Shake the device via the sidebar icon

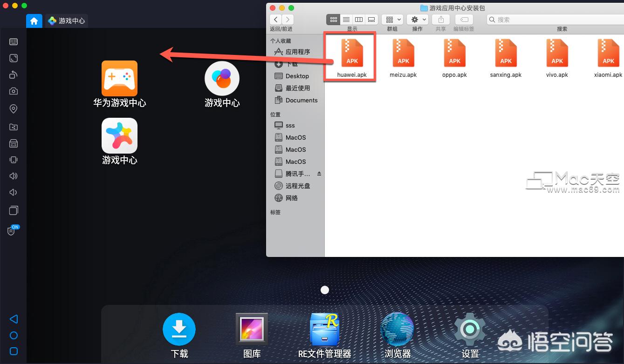tap(14, 160)
